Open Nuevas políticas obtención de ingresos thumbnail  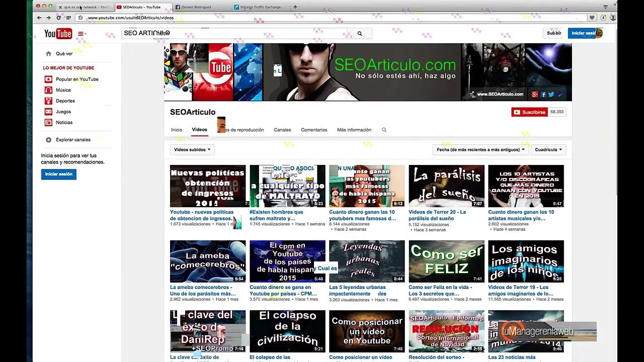(208, 186)
